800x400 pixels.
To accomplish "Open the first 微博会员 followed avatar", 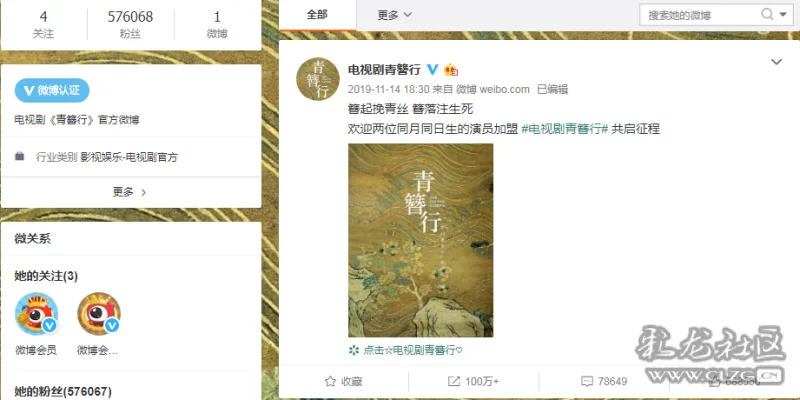I will (36, 314).
